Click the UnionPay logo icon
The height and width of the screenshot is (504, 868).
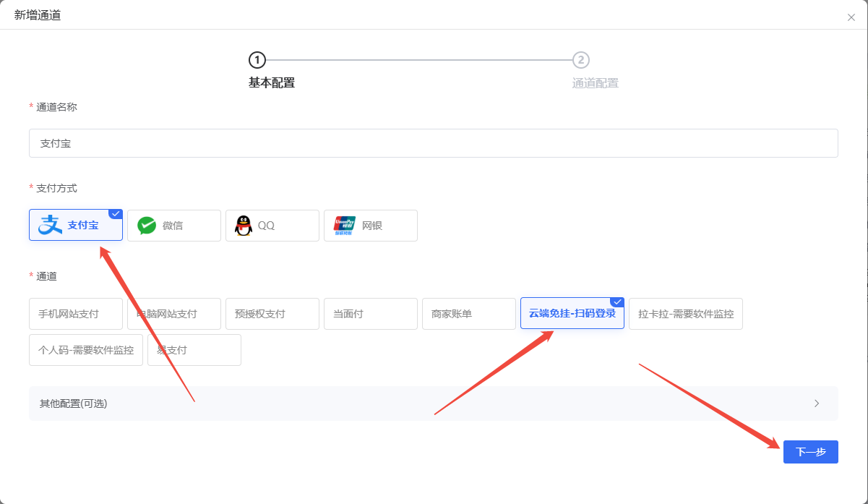pos(345,226)
